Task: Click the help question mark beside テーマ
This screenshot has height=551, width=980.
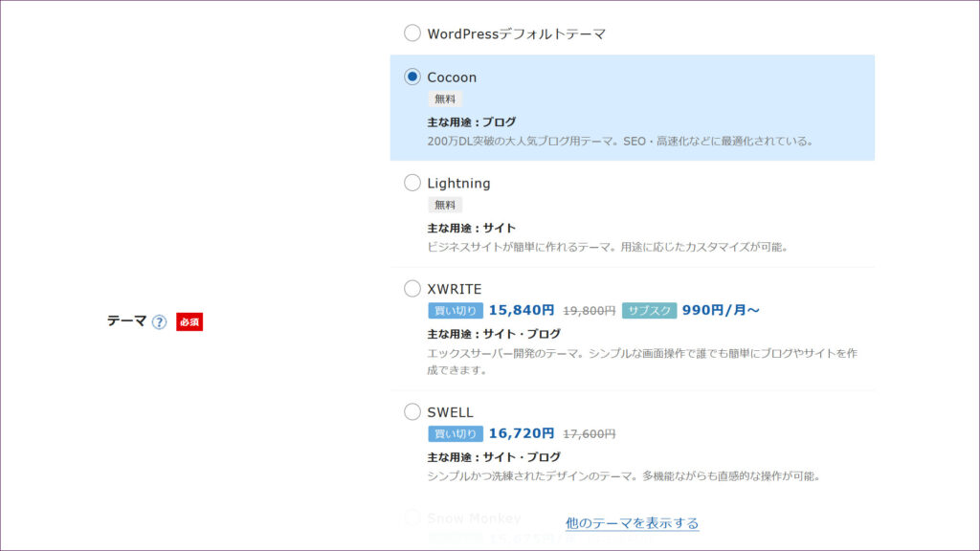Action: pos(160,322)
